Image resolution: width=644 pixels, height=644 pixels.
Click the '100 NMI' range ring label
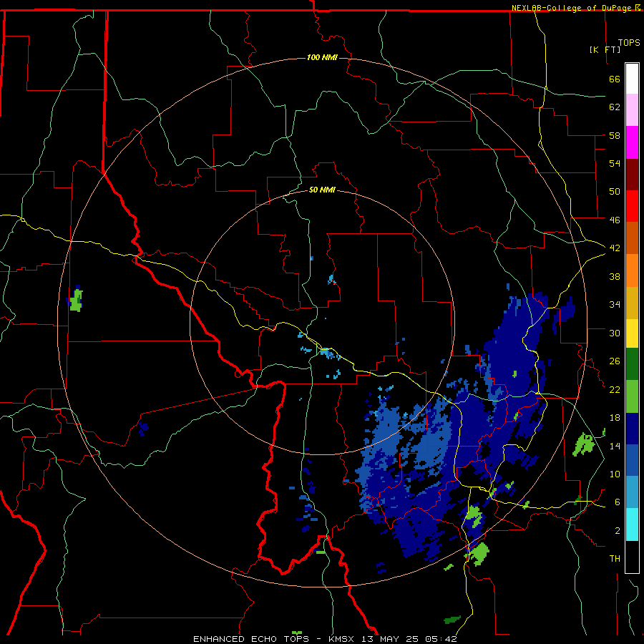click(x=322, y=57)
